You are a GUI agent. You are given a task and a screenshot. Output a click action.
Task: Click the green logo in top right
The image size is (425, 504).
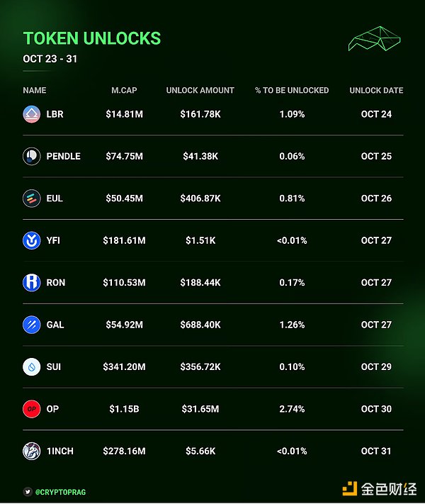pos(375,39)
